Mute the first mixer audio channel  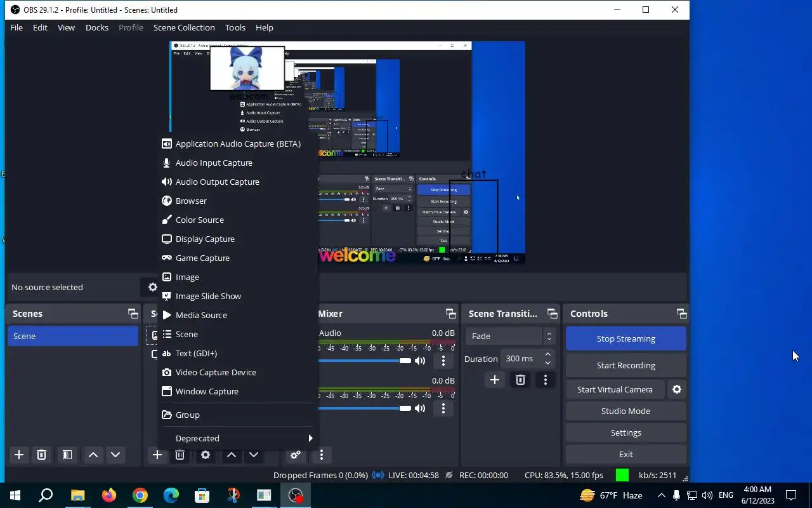point(420,361)
